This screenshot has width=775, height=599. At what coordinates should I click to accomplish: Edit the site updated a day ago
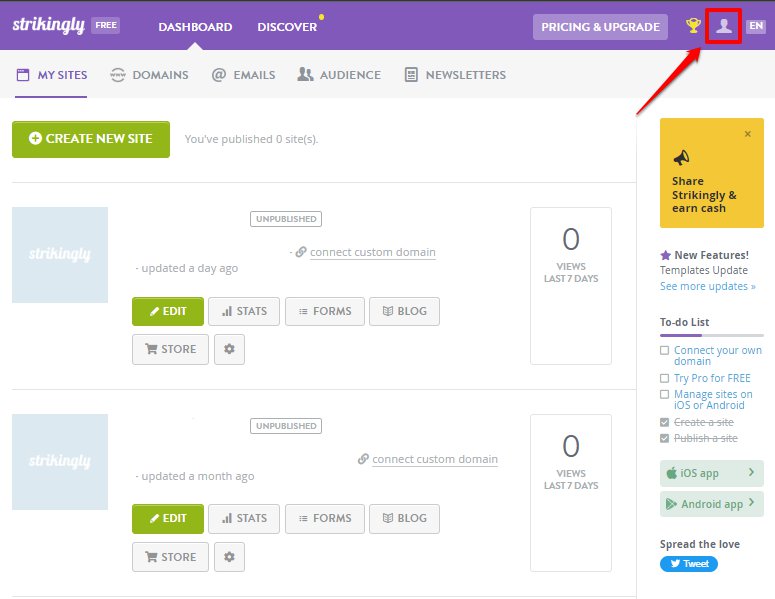(x=168, y=311)
